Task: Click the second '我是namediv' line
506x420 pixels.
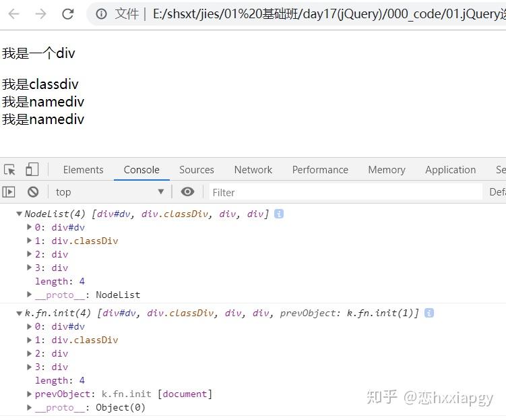Action: (43, 119)
